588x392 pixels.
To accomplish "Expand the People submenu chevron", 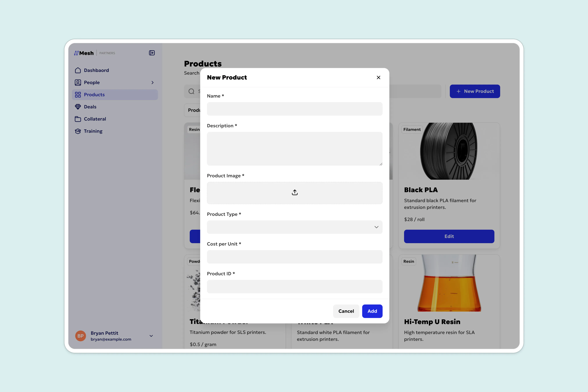I will pyautogui.click(x=152, y=82).
